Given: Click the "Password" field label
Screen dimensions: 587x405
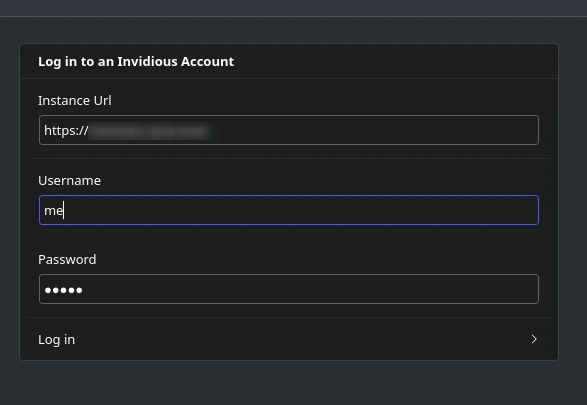Looking at the screenshot, I should pos(67,259).
